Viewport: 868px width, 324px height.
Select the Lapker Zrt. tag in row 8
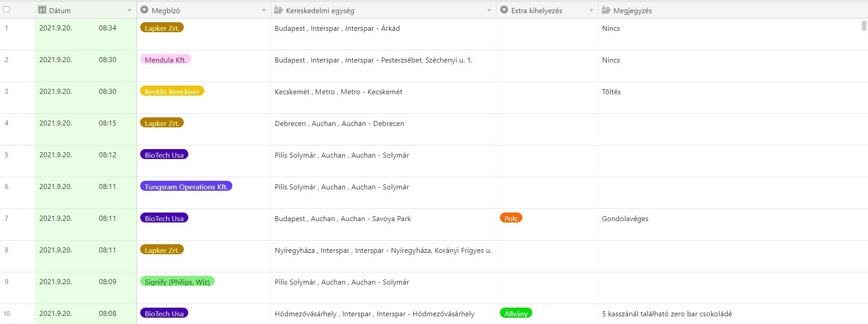click(x=162, y=250)
